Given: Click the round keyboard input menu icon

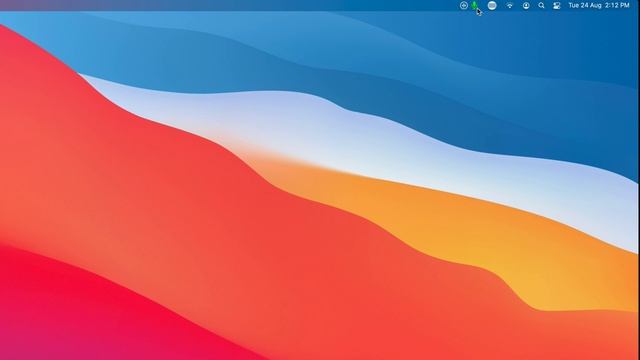Looking at the screenshot, I should click(x=492, y=5).
